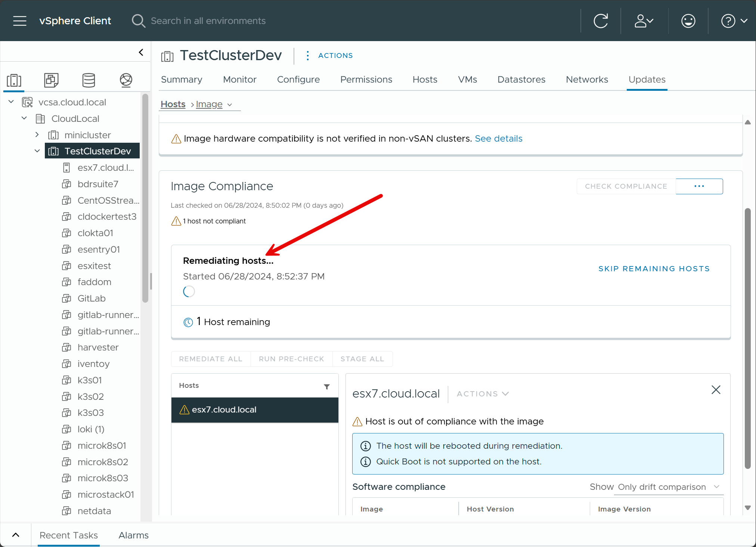
Task: Collapse the TestClusterDev tree node
Action: coord(37,151)
